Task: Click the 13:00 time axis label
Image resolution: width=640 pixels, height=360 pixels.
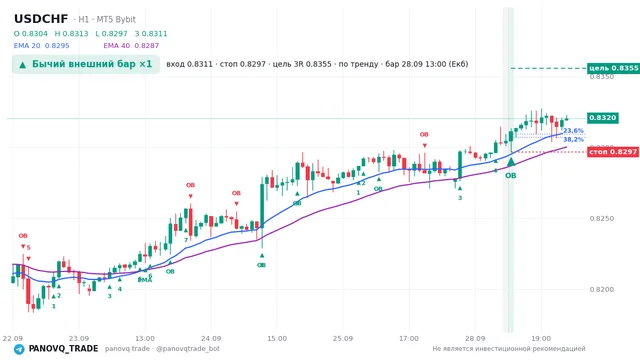Action: click(x=145, y=338)
